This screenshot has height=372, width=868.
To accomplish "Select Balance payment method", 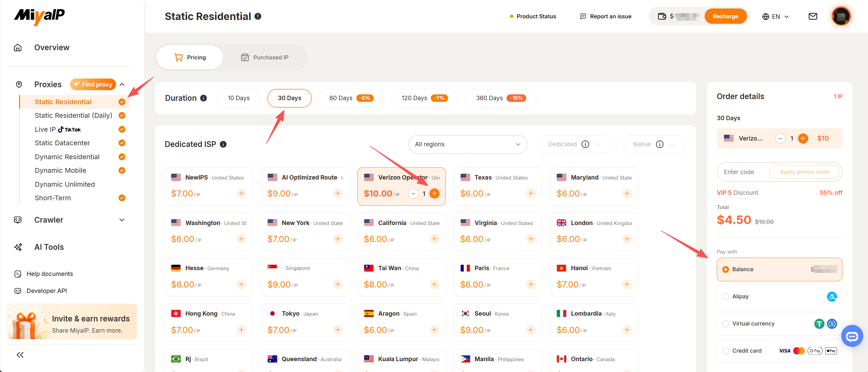I will (779, 269).
